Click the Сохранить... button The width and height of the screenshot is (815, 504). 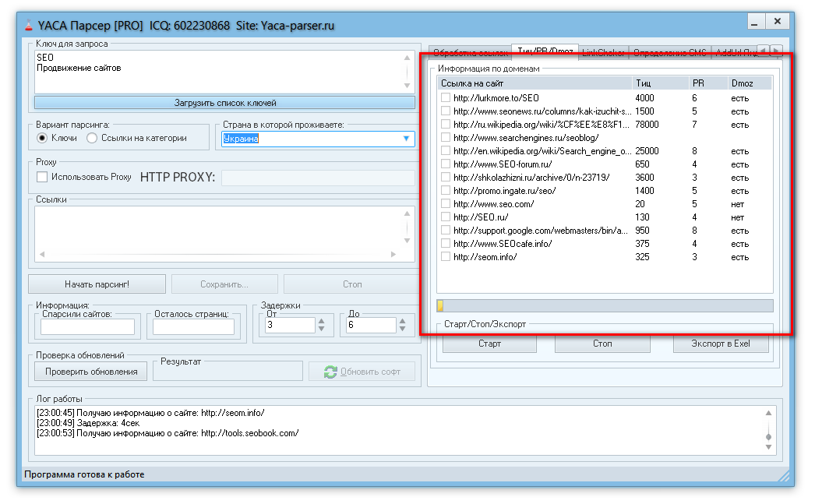point(224,284)
